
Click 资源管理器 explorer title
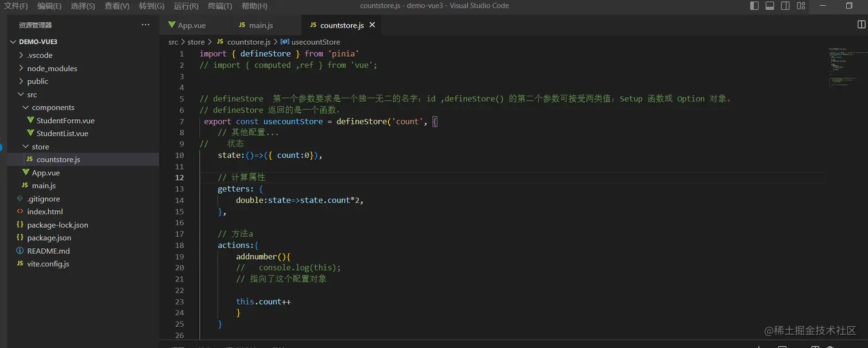[x=35, y=25]
